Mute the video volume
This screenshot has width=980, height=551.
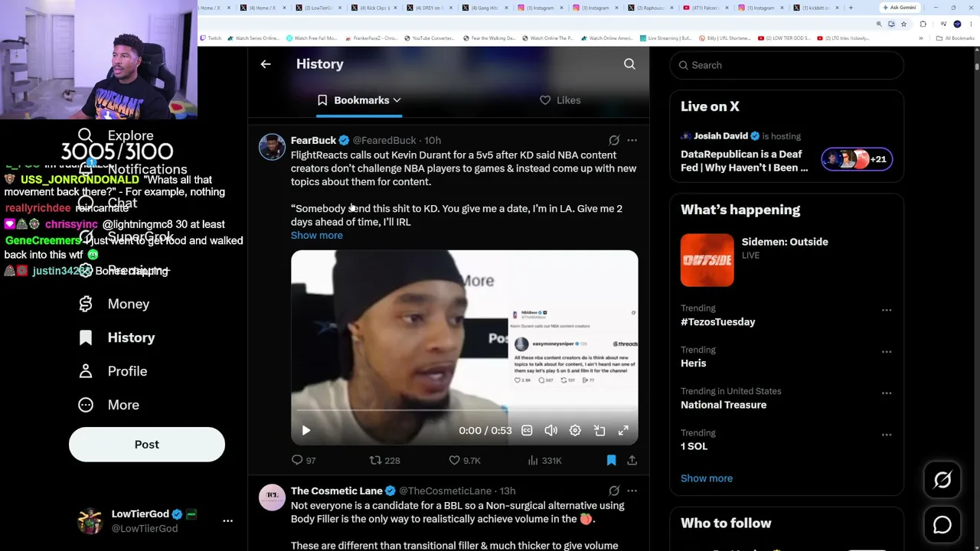point(550,430)
